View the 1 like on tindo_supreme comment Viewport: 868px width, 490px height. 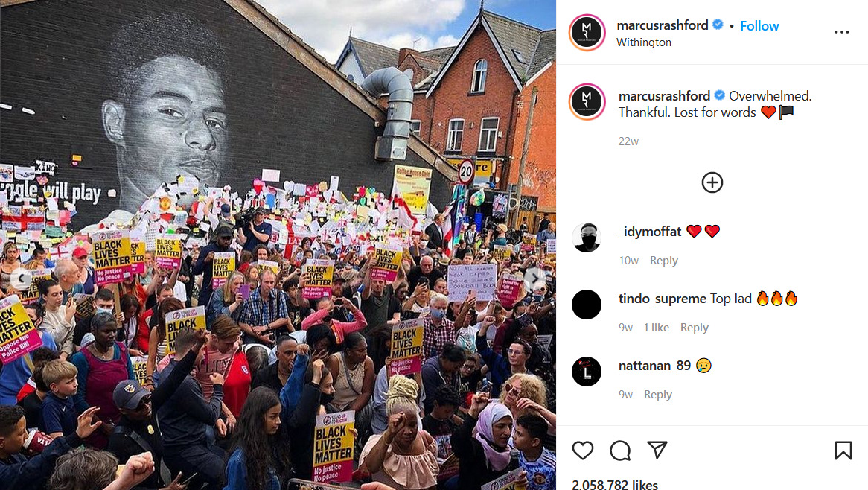[656, 327]
